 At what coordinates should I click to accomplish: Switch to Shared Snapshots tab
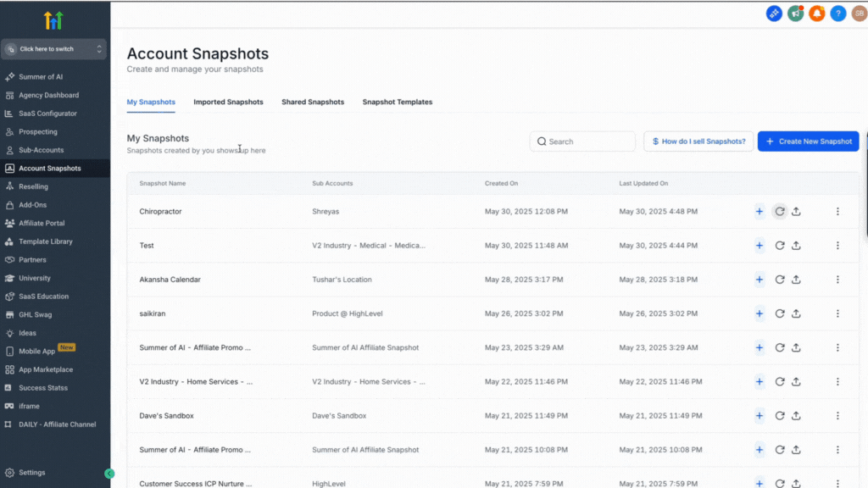313,102
